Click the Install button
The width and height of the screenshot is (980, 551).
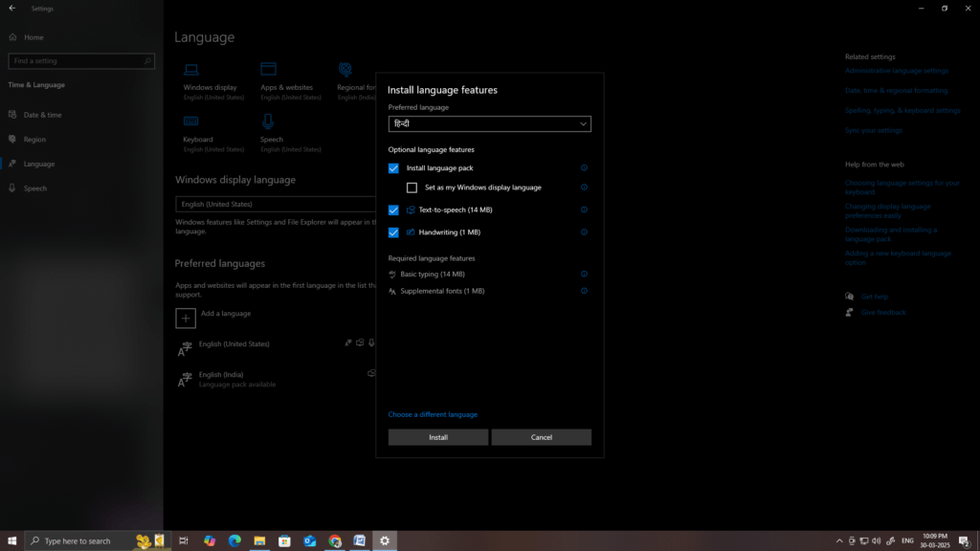(438, 437)
